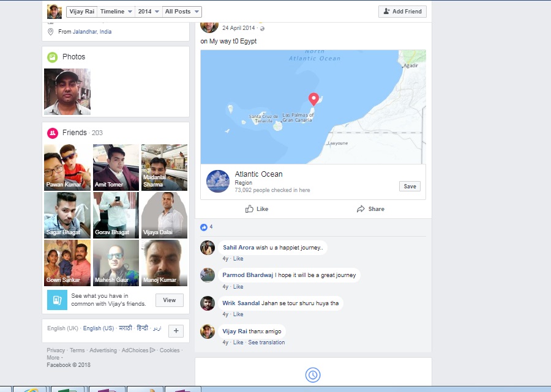The image size is (551, 392).
Task: Open the Privacy footer link
Action: tap(56, 350)
